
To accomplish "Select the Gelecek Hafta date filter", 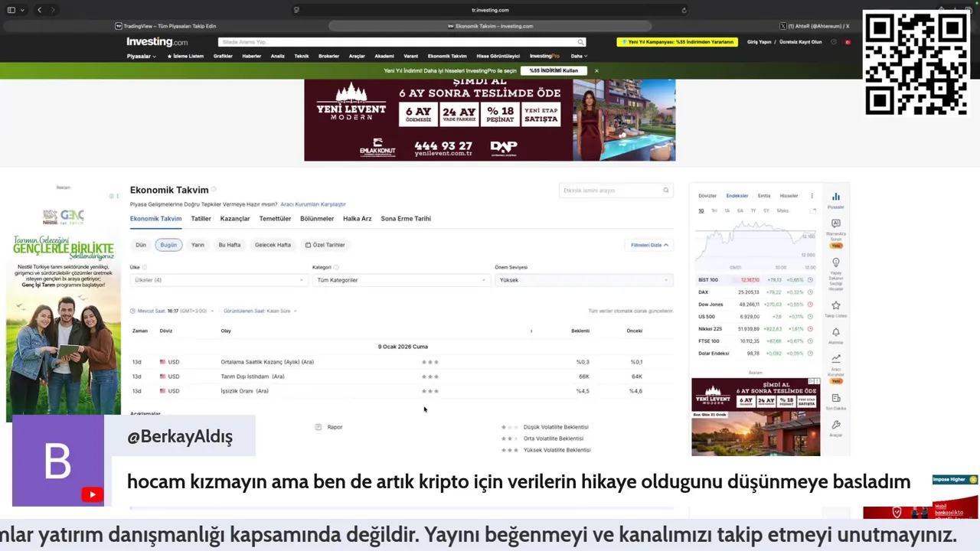I will coord(273,245).
